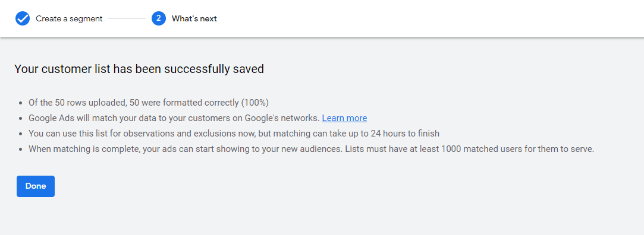
Task: Click bullet dot before Google Ads line
Action: (x=21, y=119)
